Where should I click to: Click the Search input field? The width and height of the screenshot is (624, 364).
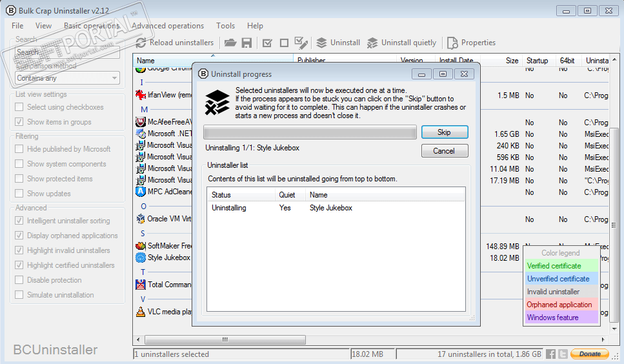point(67,52)
